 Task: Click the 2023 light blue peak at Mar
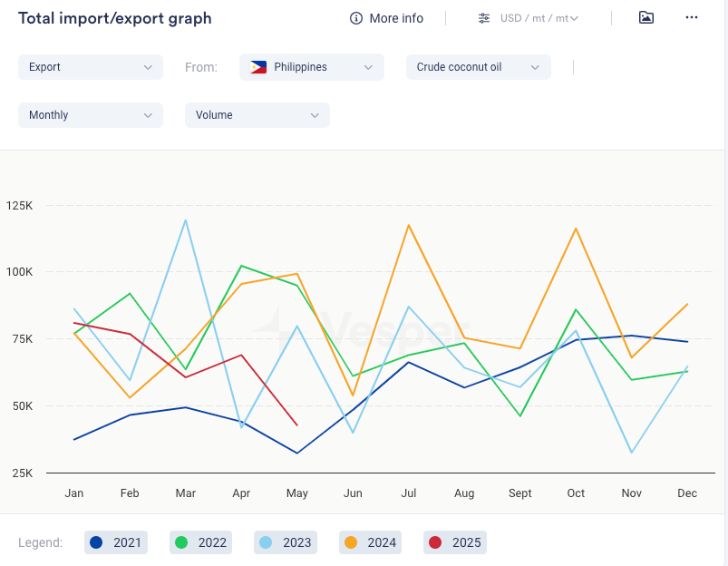pyautogui.click(x=186, y=220)
